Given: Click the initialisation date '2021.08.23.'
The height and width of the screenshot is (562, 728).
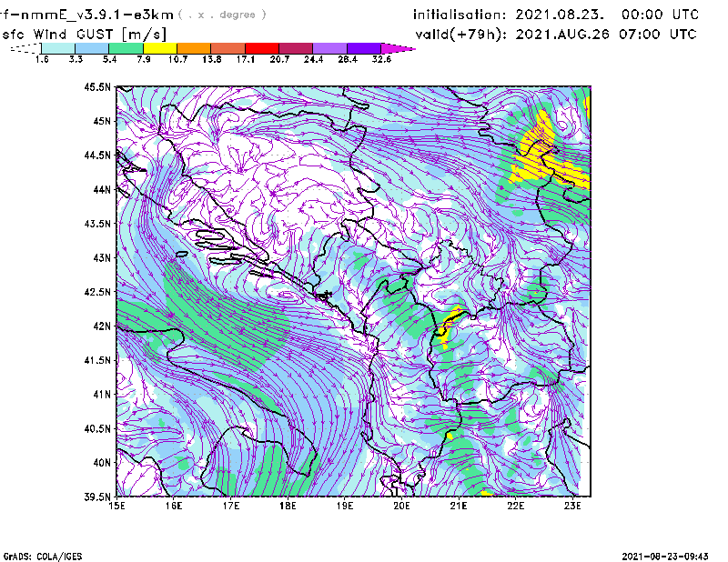Looking at the screenshot, I should click(x=560, y=15).
